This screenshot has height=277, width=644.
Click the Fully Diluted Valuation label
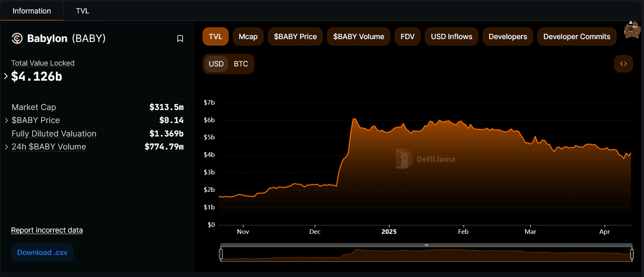coord(54,134)
